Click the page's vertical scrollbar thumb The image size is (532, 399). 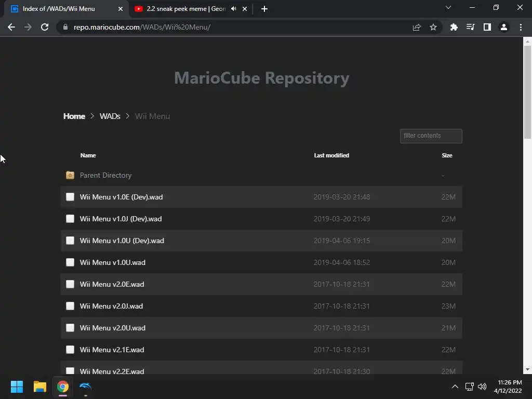point(527,92)
